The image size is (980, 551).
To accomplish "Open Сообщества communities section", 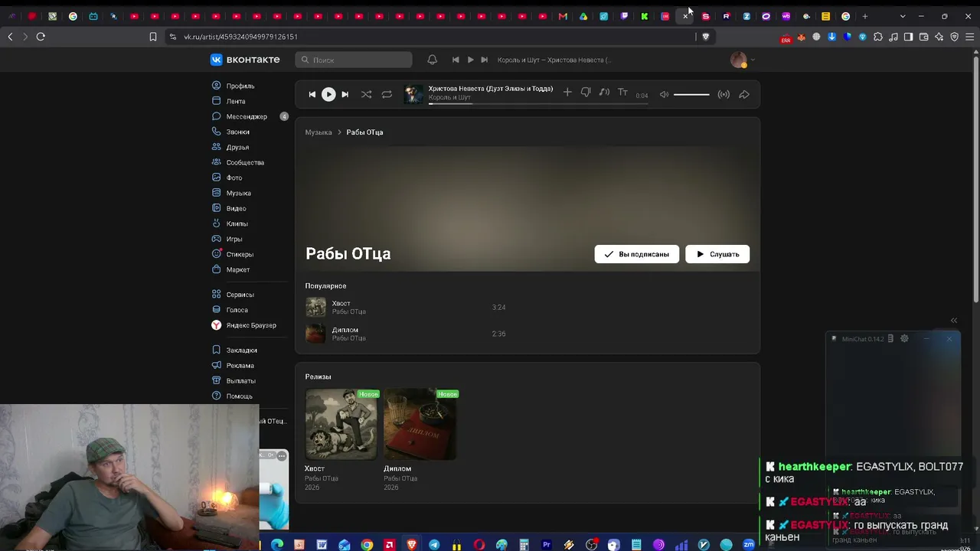I will pyautogui.click(x=237, y=162).
